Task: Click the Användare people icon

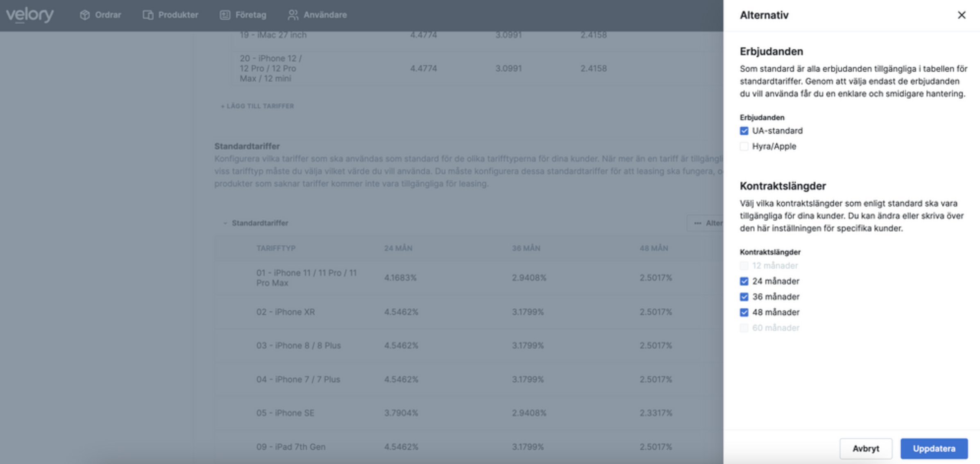Action: coord(293,15)
